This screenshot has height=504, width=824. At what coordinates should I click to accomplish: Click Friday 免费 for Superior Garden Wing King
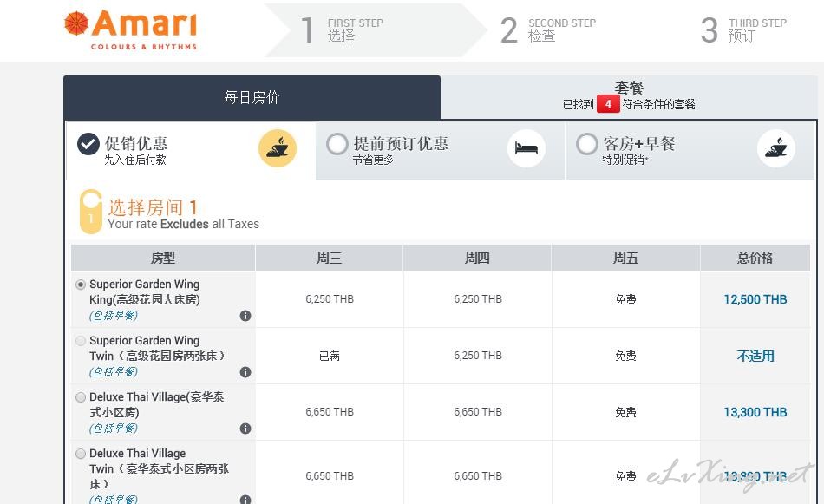pos(625,299)
